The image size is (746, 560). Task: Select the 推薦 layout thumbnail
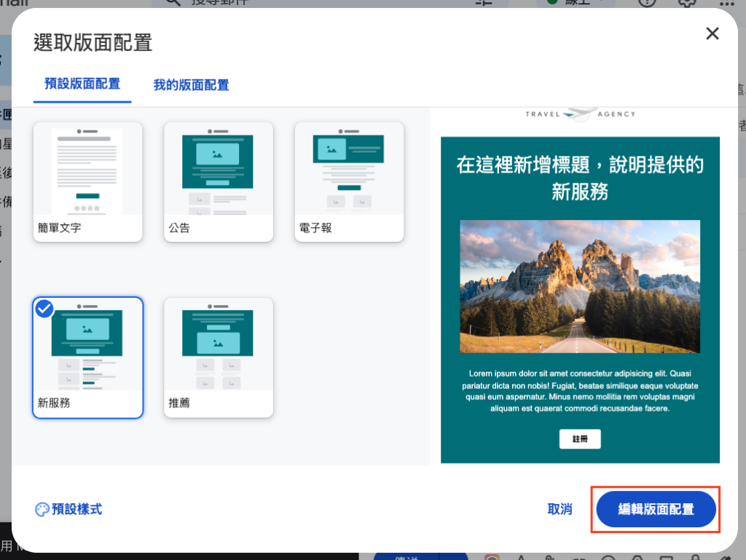click(219, 358)
